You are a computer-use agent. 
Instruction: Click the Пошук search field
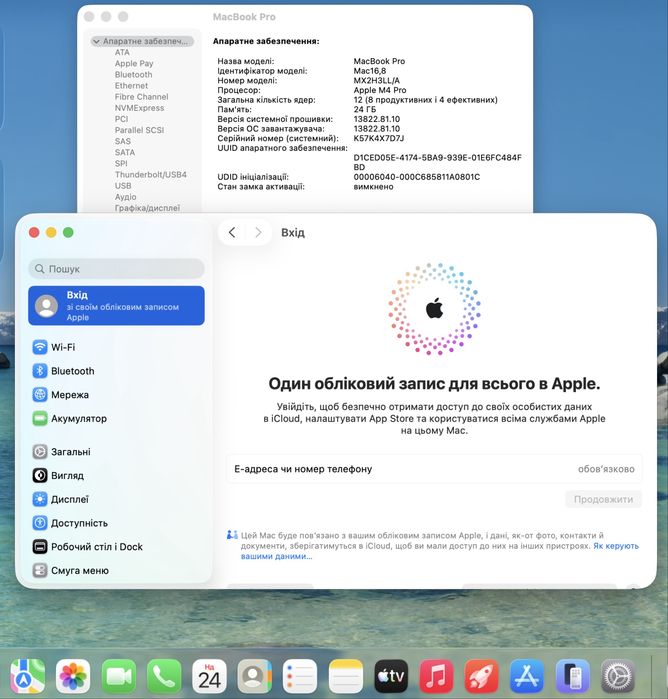[x=116, y=269]
